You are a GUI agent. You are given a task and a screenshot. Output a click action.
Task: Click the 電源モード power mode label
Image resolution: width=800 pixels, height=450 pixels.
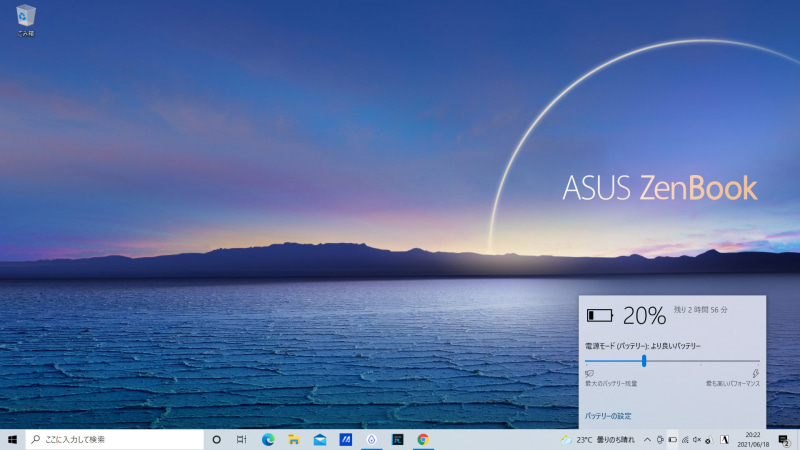point(643,346)
